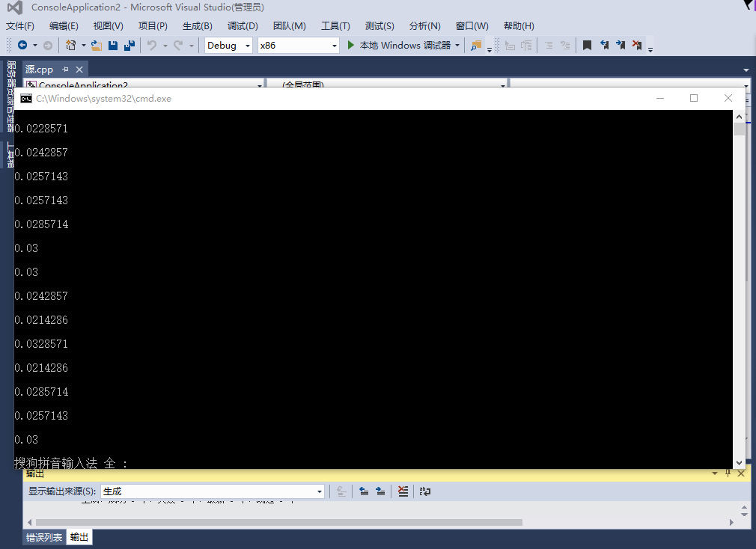Click the Find in Files icon
The height and width of the screenshot is (549, 756).
[476, 46]
